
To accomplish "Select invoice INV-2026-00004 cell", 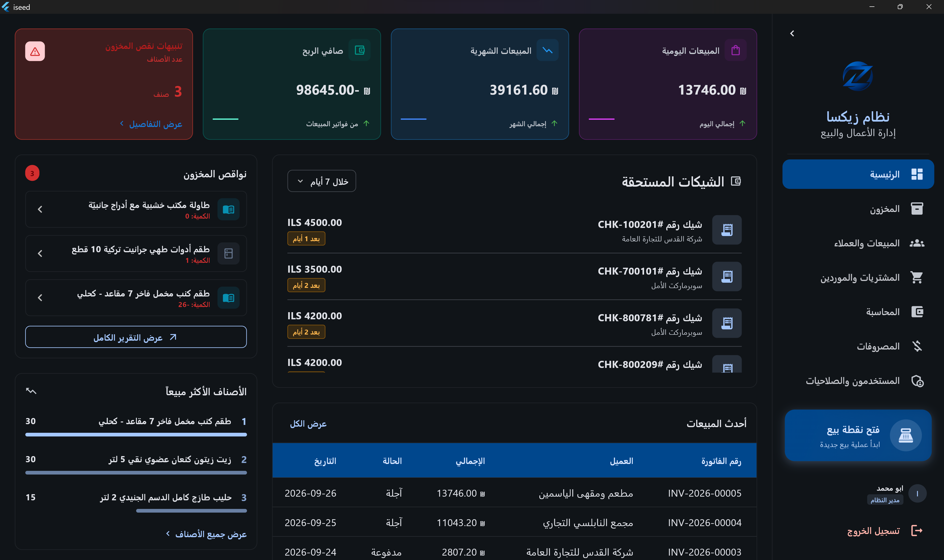I will point(705,523).
